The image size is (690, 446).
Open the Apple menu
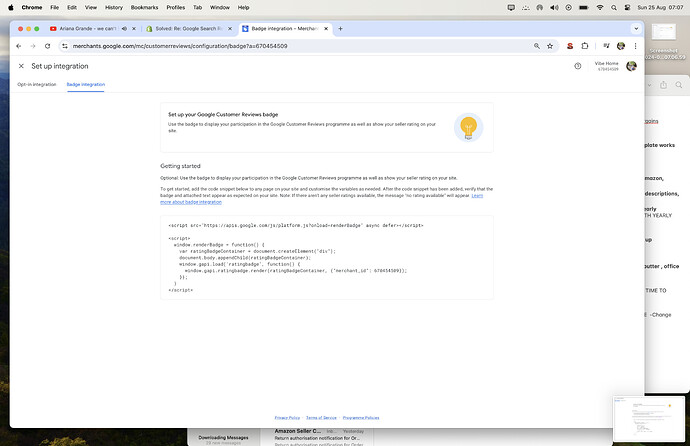(x=11, y=7)
